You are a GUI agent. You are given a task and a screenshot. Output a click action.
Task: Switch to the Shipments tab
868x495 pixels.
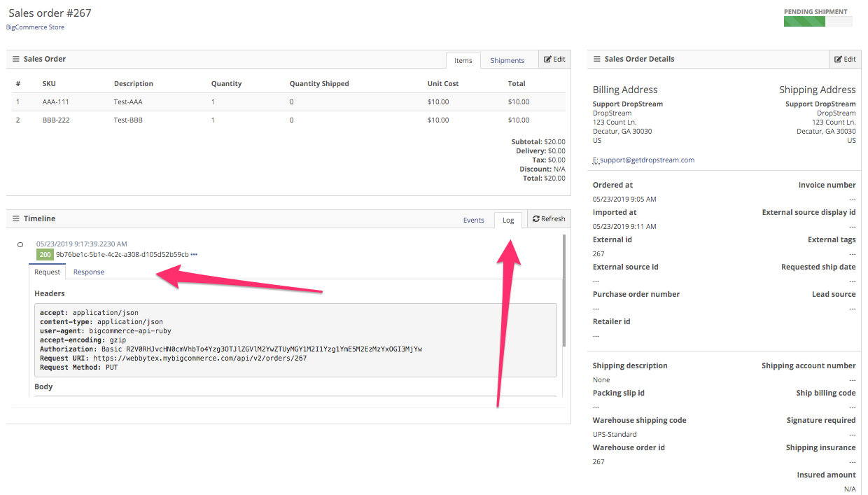[507, 61]
